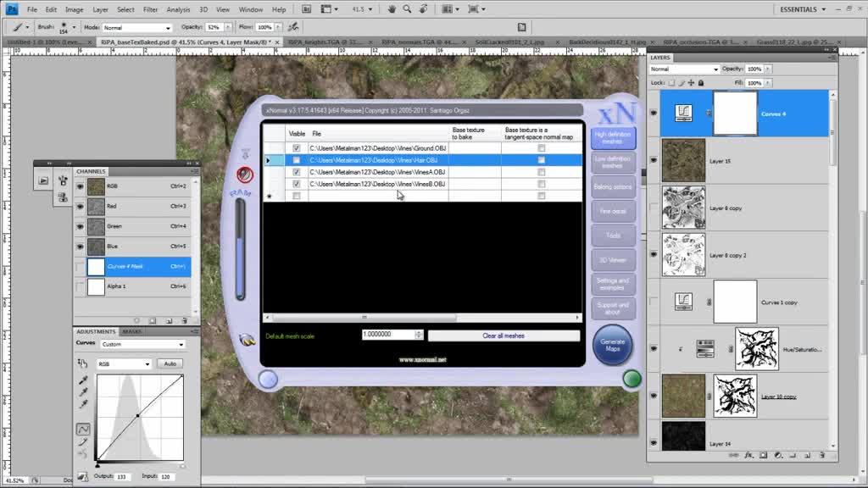Delete layer with Layers panel trash icon
Image resolution: width=868 pixels, height=488 pixels.
(x=821, y=455)
